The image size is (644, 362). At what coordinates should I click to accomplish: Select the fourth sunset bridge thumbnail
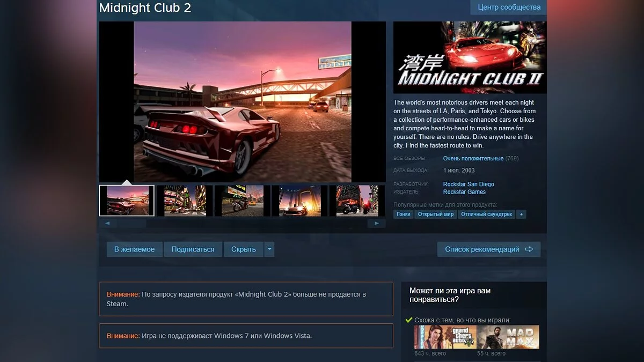pos(299,201)
